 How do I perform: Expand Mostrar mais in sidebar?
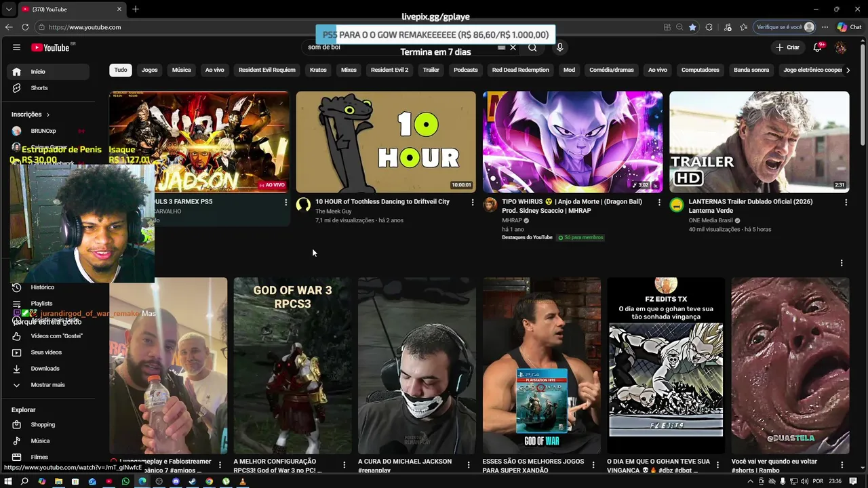(49, 385)
